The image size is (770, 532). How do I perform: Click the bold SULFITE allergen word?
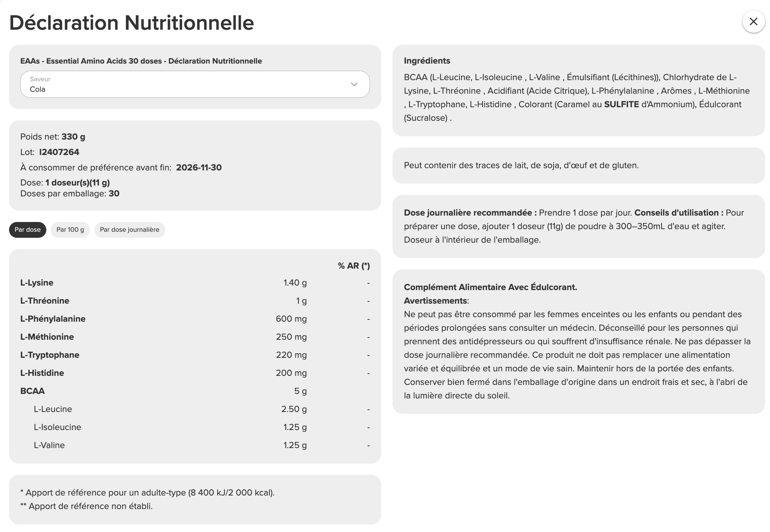621,105
